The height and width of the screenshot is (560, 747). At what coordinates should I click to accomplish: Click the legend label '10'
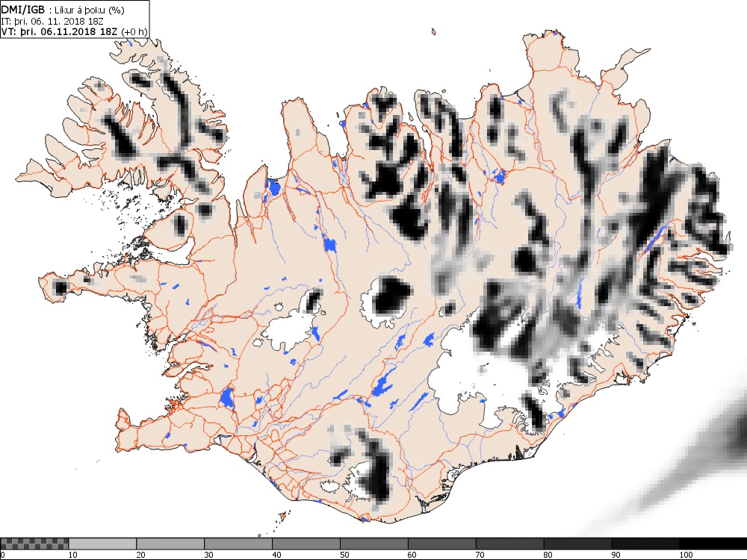(73, 555)
